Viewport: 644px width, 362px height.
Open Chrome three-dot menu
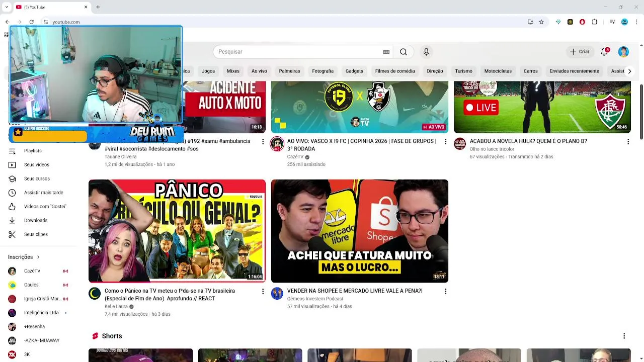[x=636, y=22]
